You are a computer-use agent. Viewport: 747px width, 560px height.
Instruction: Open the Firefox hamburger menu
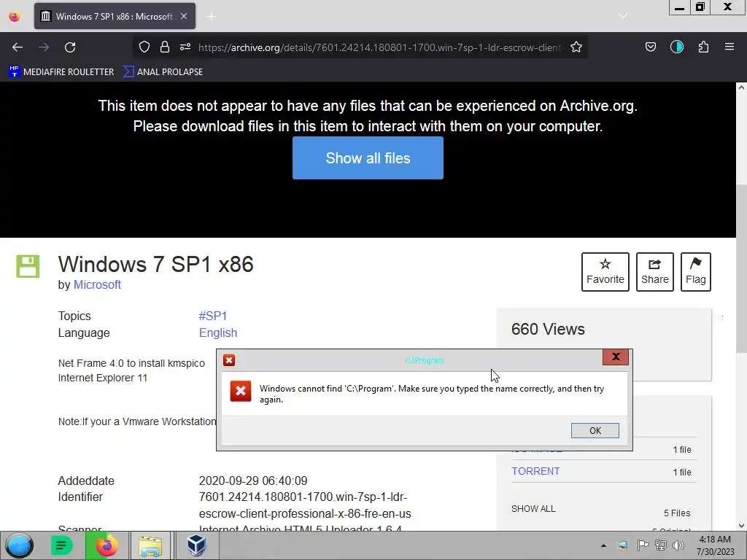click(x=729, y=47)
